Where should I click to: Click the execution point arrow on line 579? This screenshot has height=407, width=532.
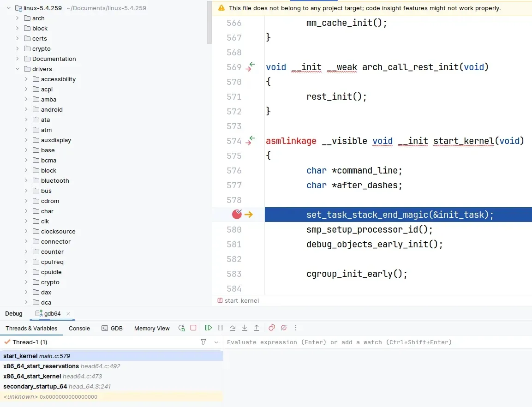[x=249, y=215]
